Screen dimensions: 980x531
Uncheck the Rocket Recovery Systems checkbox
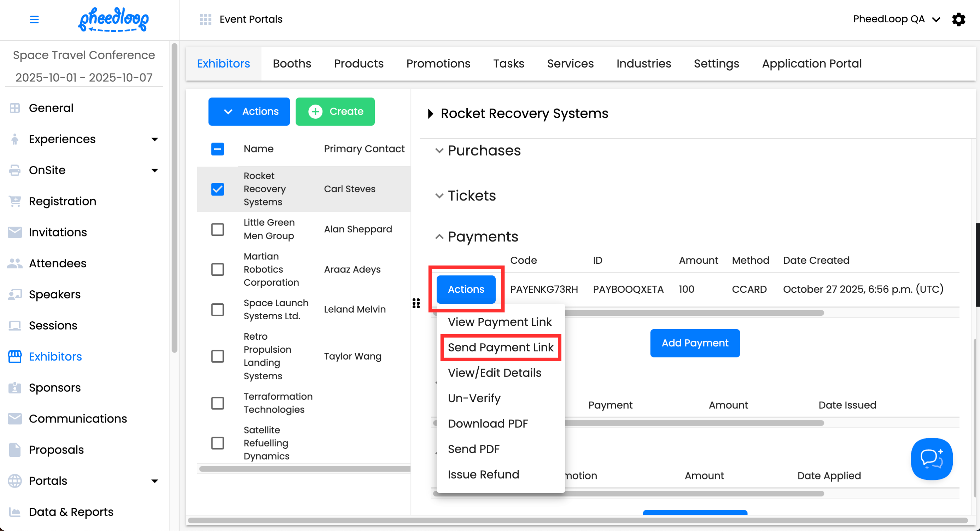tap(218, 189)
